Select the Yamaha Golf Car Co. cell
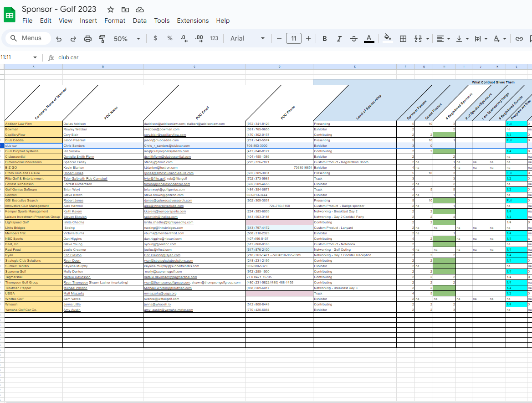This screenshot has height=403, width=532. [33, 310]
